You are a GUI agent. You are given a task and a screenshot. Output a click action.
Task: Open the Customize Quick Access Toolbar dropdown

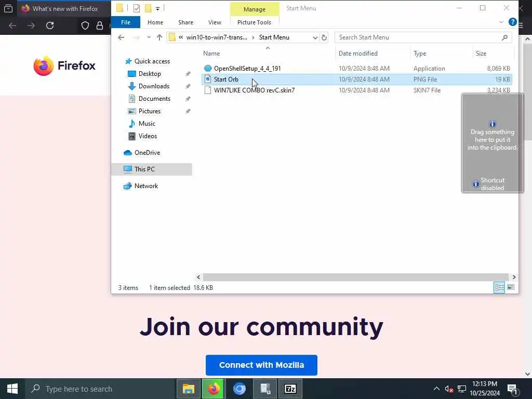158,8
